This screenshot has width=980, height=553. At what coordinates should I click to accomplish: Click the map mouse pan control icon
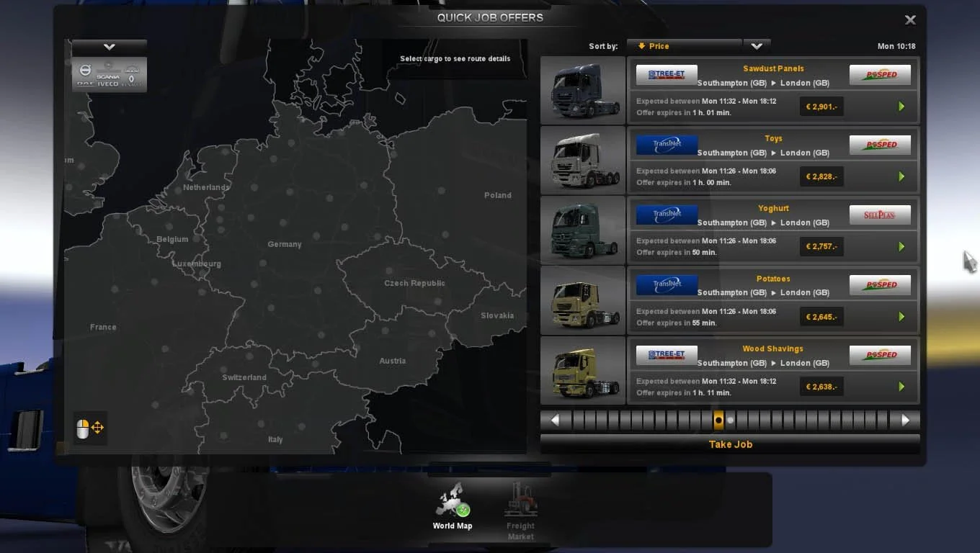click(90, 428)
